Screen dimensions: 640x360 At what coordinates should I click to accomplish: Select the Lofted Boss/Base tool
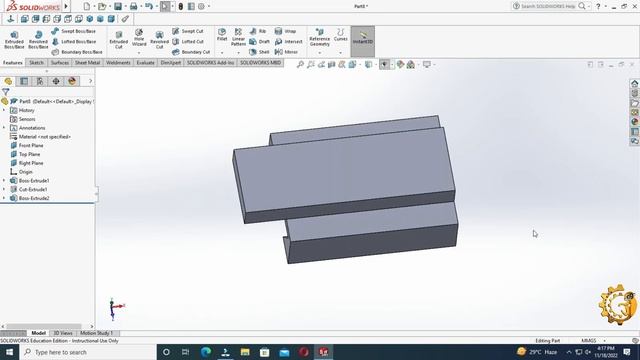click(x=74, y=42)
